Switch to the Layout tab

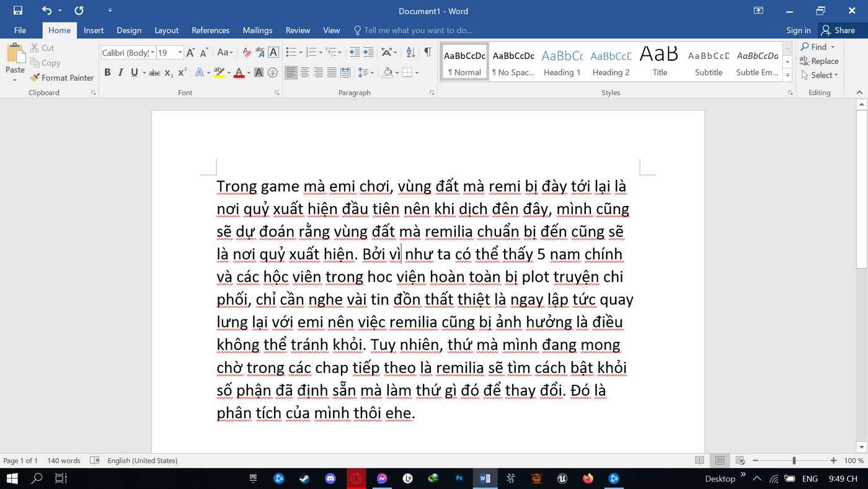point(166,30)
